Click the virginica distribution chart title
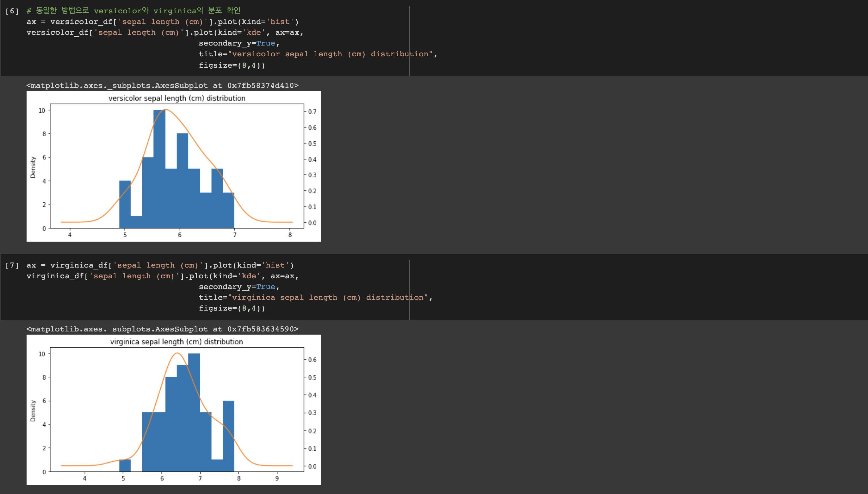 [177, 342]
